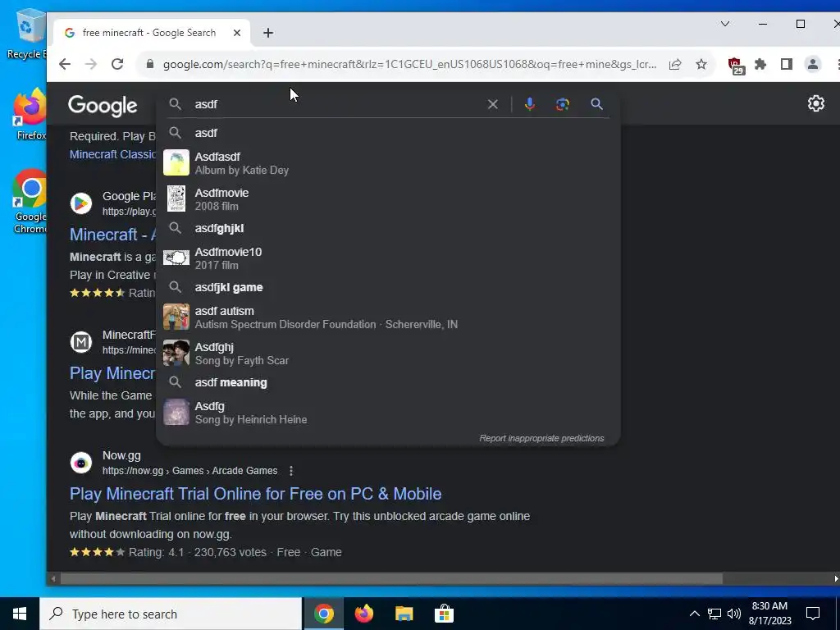View site security lock info

tap(150, 64)
